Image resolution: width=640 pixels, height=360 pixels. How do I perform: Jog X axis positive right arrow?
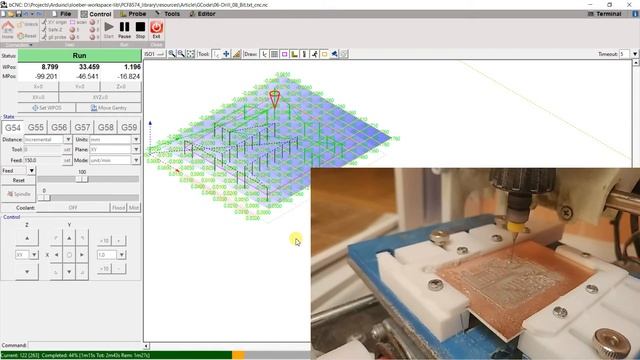tap(82, 255)
